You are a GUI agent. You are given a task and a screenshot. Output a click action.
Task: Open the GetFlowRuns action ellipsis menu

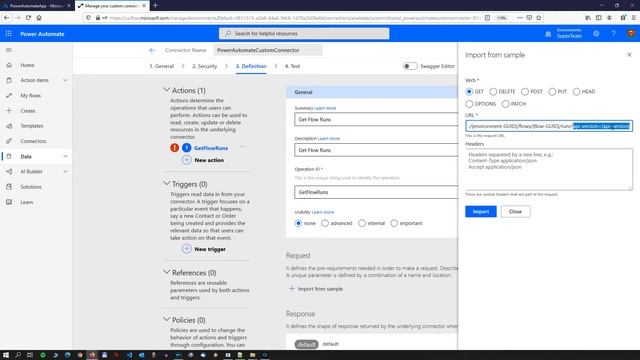pyautogui.click(x=243, y=147)
